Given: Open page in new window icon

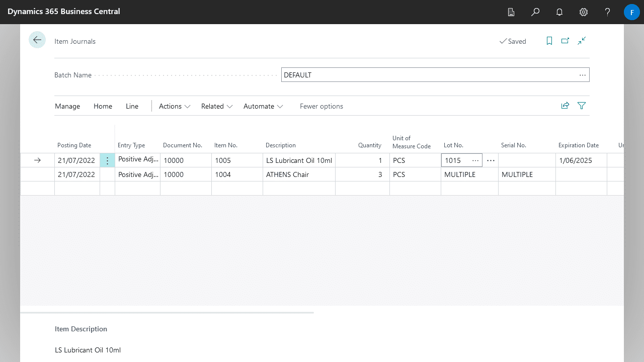Looking at the screenshot, I should click(566, 41).
